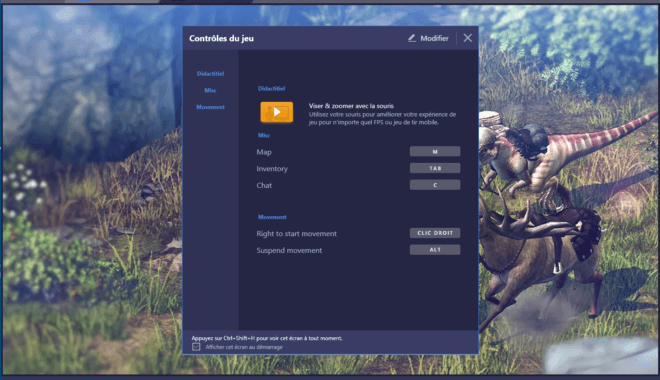
Task: Click the Contrôles du jeu title
Action: [x=221, y=38]
